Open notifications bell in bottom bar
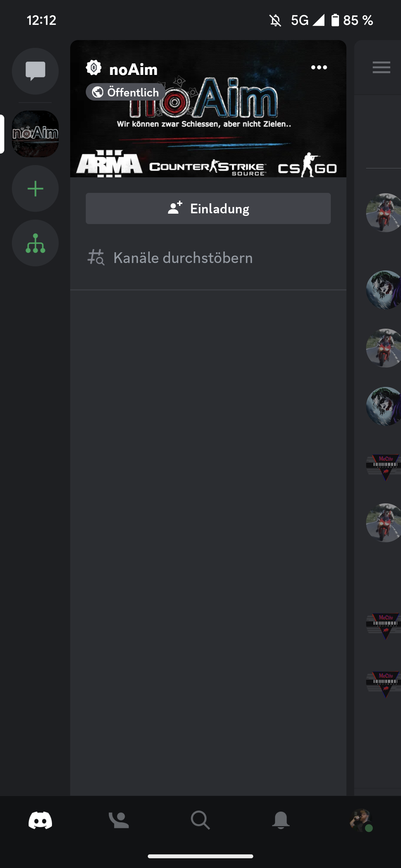 pyautogui.click(x=281, y=820)
